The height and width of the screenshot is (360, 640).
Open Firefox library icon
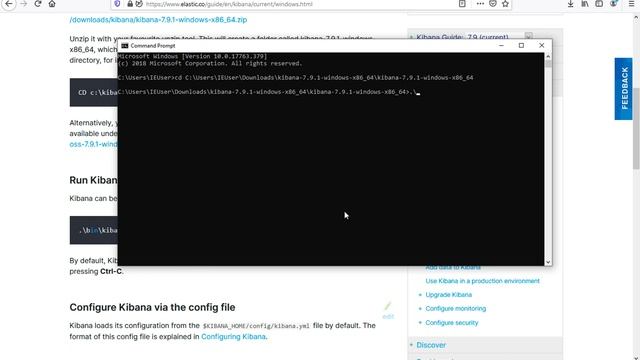tap(585, 4)
